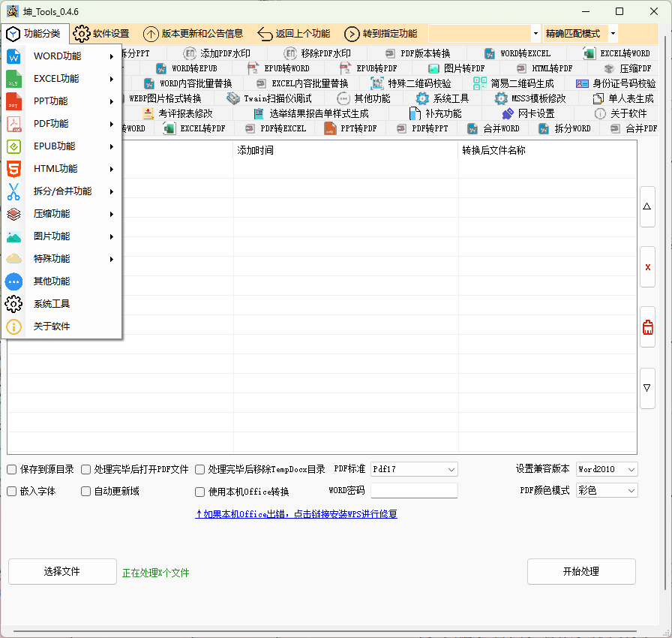Open the PDF颜色模式 彩色 dropdown
Screen dimensions: 672x638
tap(607, 490)
